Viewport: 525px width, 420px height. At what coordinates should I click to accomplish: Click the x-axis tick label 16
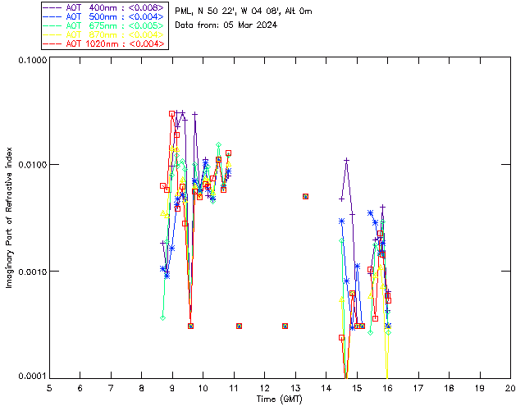387,388
